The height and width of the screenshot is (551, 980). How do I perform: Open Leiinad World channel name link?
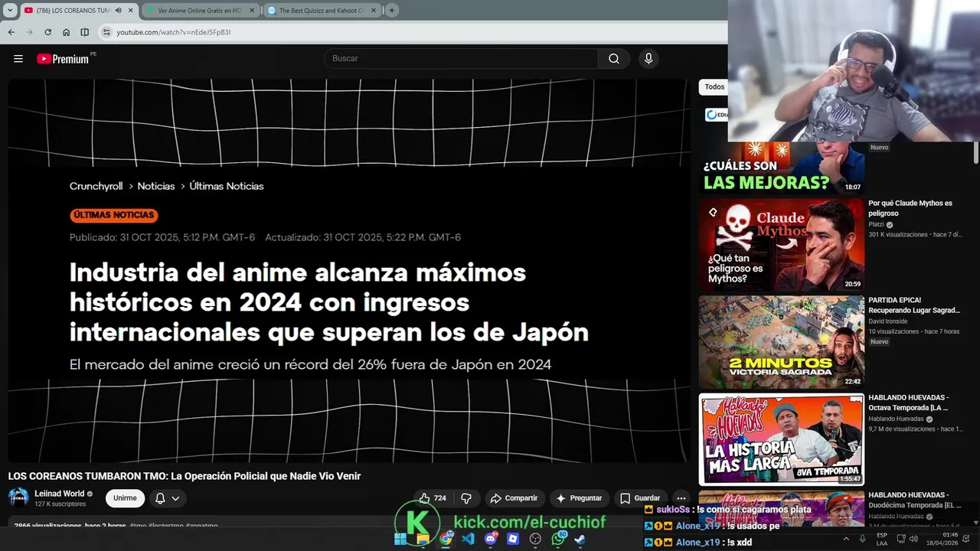(60, 494)
